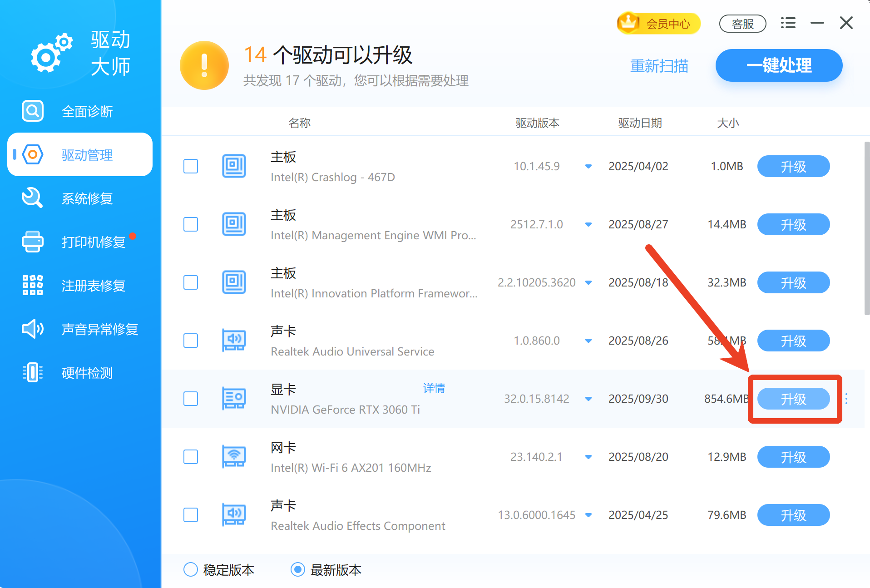Check the Intel(R) Crashlog driver checkbox

point(191,166)
